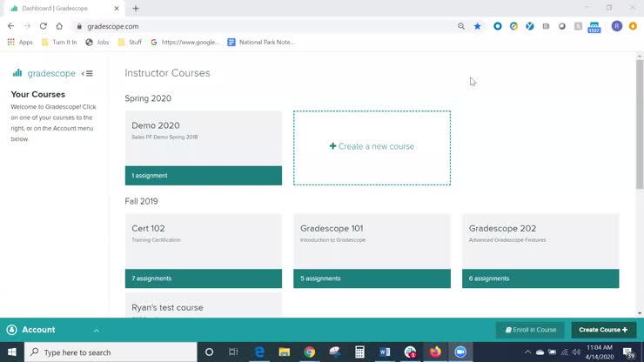The width and height of the screenshot is (644, 362).
Task: Open Chrome profile avatar menu
Action: (x=617, y=26)
